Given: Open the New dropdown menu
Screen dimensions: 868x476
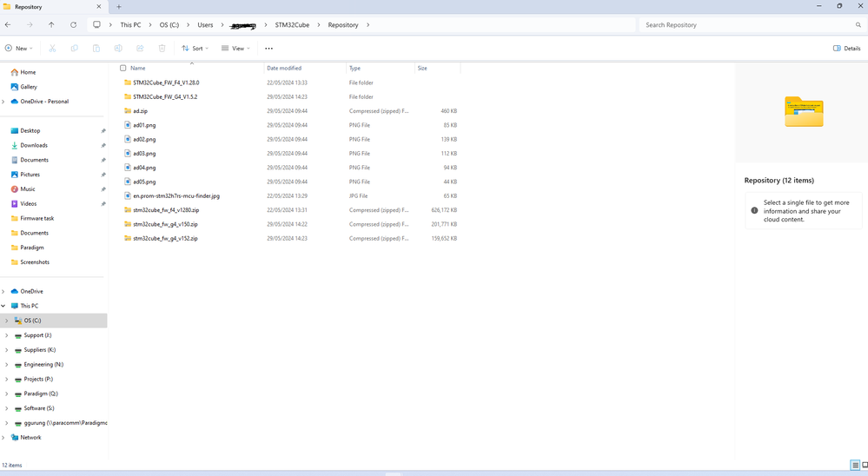Looking at the screenshot, I should pyautogui.click(x=19, y=48).
